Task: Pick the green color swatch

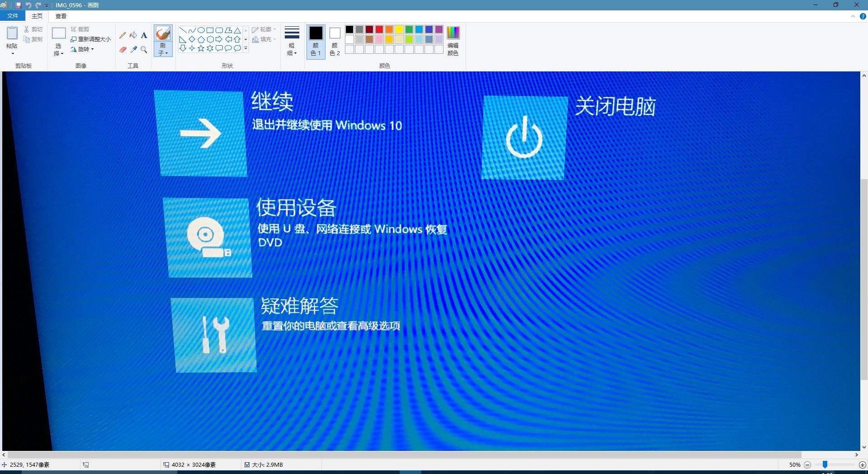Action: coord(409,29)
